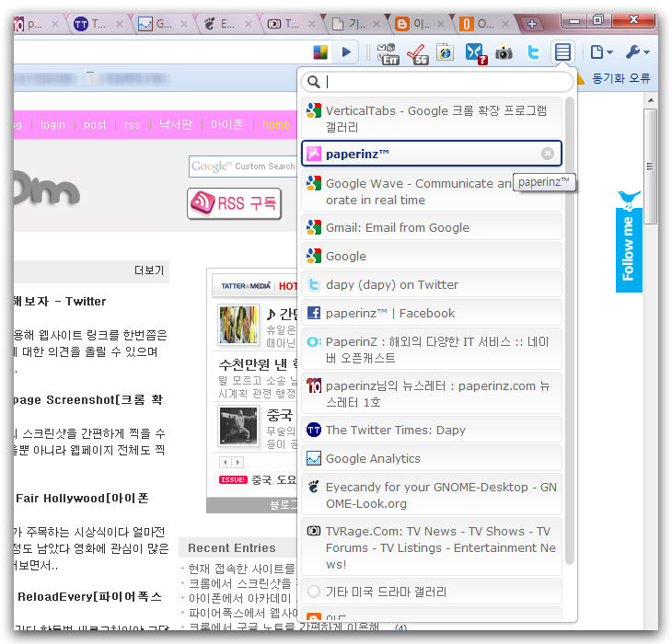Click the RSS 구독 subscribe button
Image resolution: width=672 pixels, height=644 pixels.
coord(234,203)
